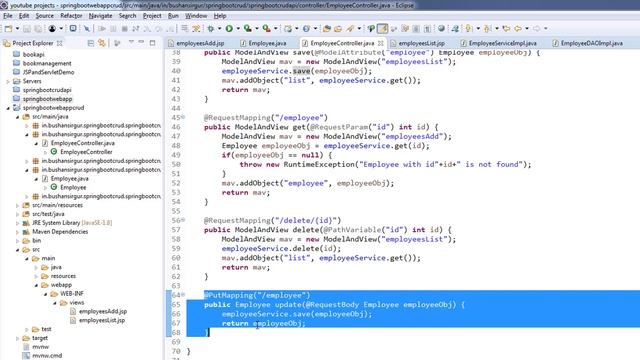Open the Refactor menu
The image size is (640, 360).
click(x=71, y=16)
